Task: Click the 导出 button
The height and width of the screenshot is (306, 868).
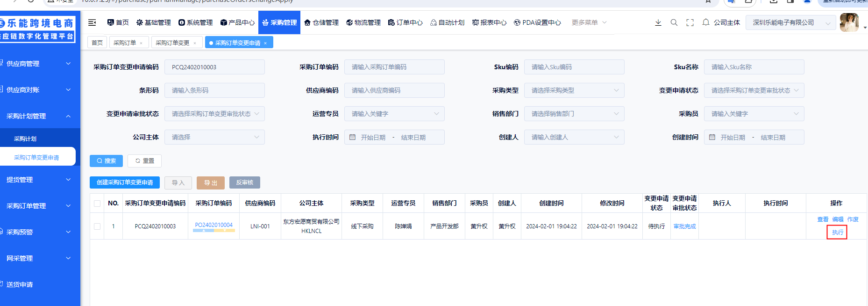Action: (211, 183)
